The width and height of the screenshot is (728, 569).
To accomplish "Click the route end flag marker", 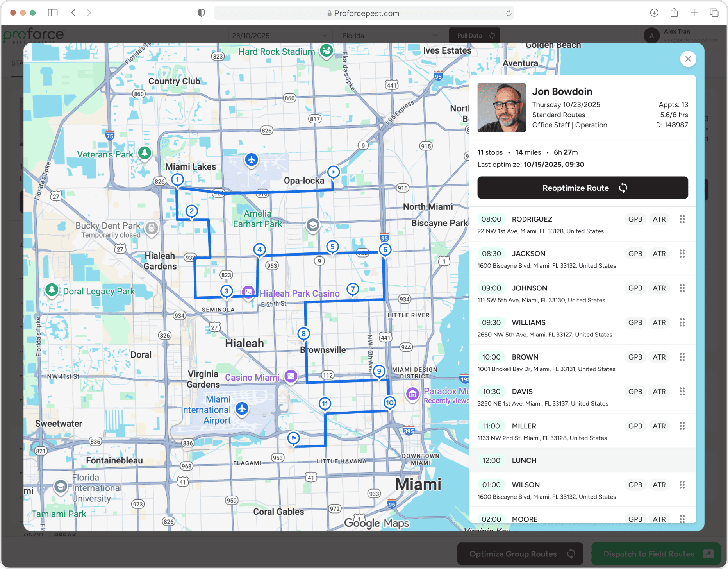I will tap(293, 438).
